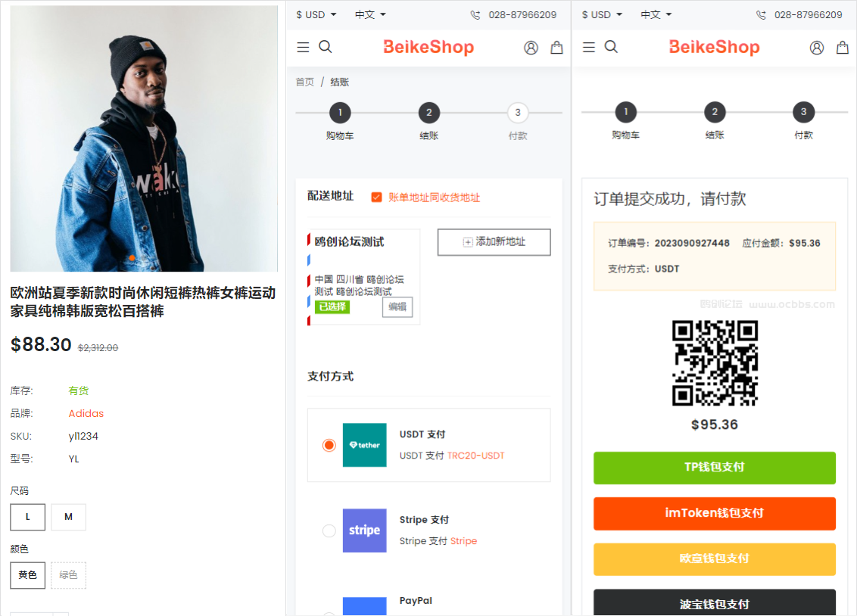
Task: Click the tether payment logo
Action: (365, 445)
